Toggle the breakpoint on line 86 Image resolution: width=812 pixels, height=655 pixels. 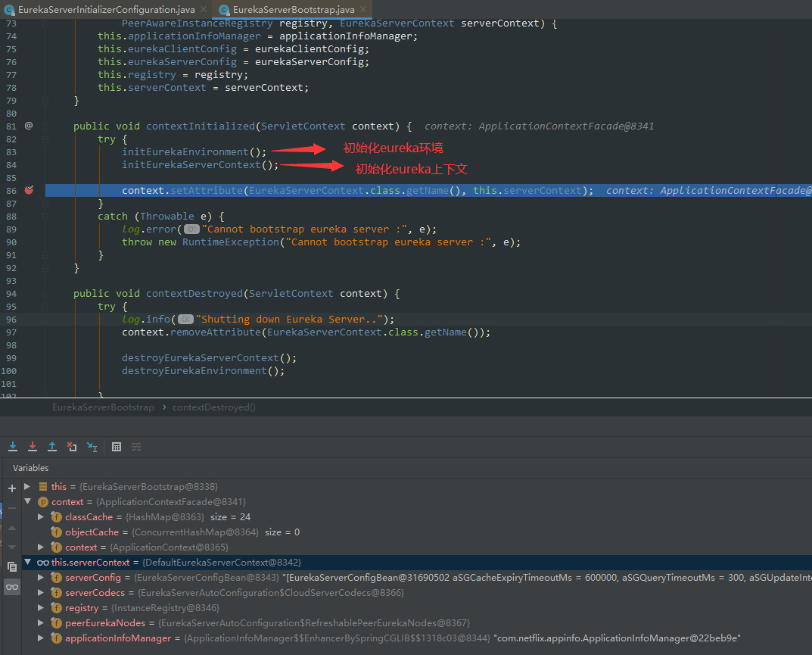pyautogui.click(x=29, y=190)
